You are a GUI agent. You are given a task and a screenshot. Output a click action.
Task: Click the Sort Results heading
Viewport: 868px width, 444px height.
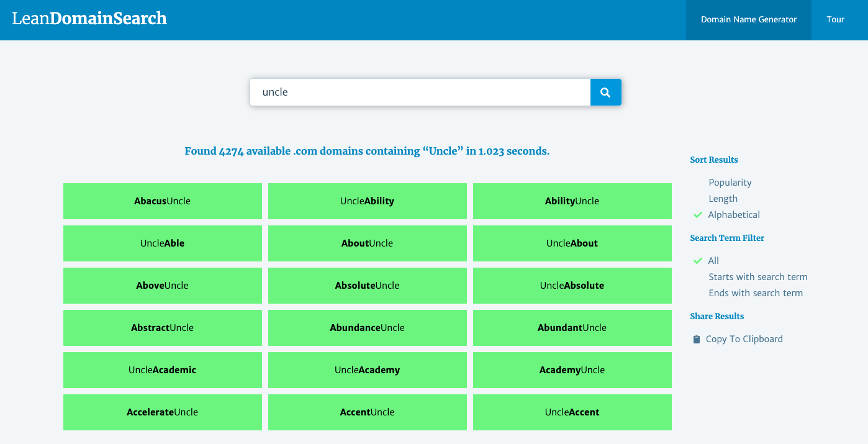(714, 160)
